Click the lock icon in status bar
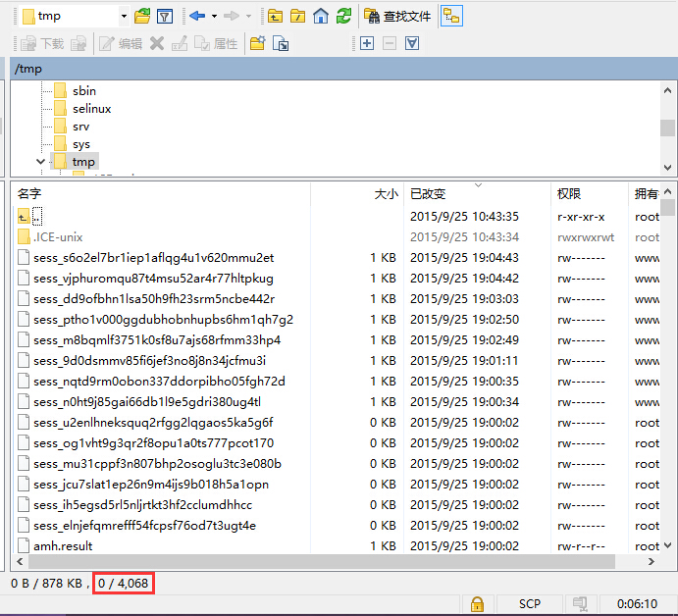This screenshot has width=678, height=616. (477, 603)
